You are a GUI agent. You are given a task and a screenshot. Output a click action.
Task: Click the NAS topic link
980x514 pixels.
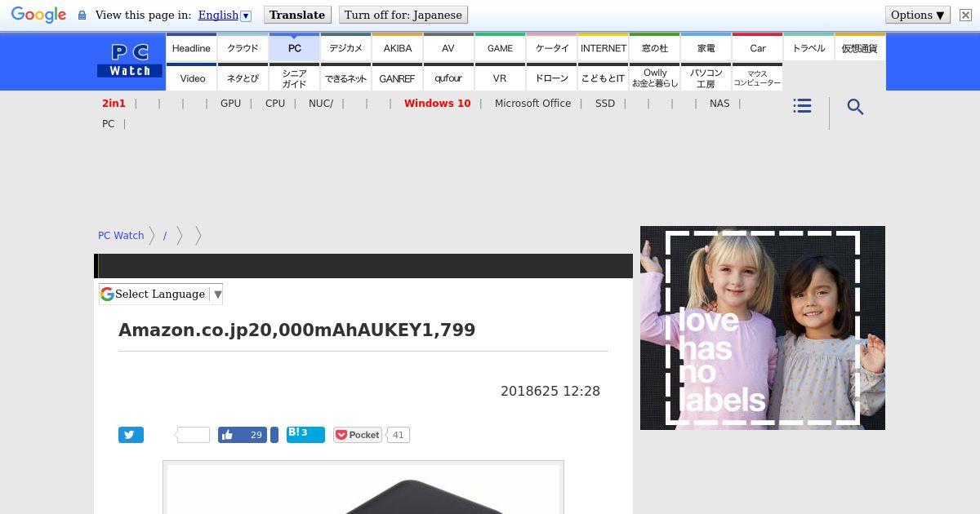[x=719, y=103]
